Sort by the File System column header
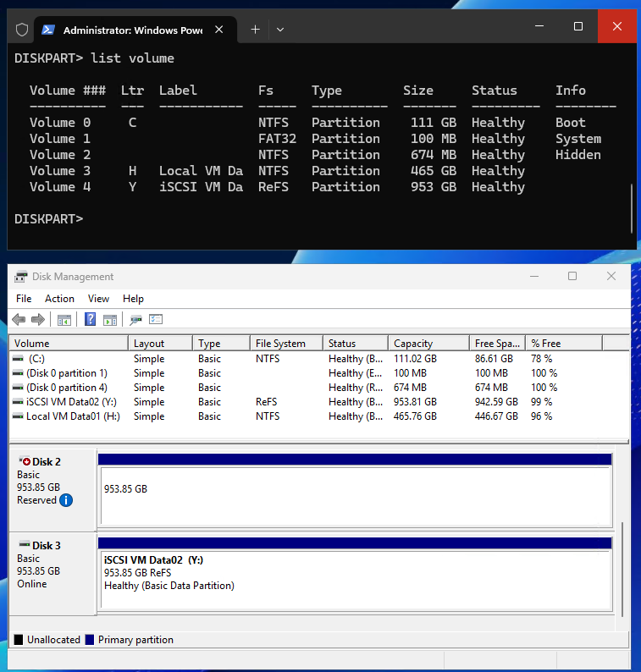641x672 pixels. coord(286,344)
